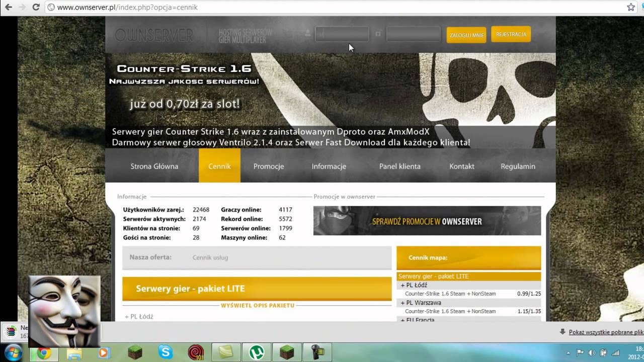The width and height of the screenshot is (644, 362).
Task: Click the user icon beside login field
Action: [x=308, y=34]
